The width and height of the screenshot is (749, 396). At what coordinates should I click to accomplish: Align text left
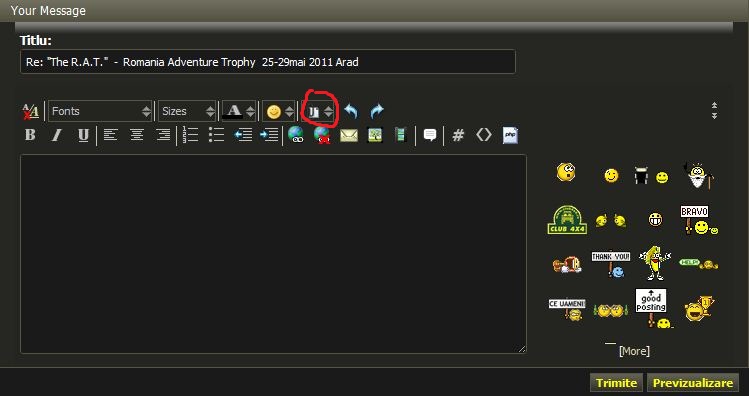pos(111,135)
